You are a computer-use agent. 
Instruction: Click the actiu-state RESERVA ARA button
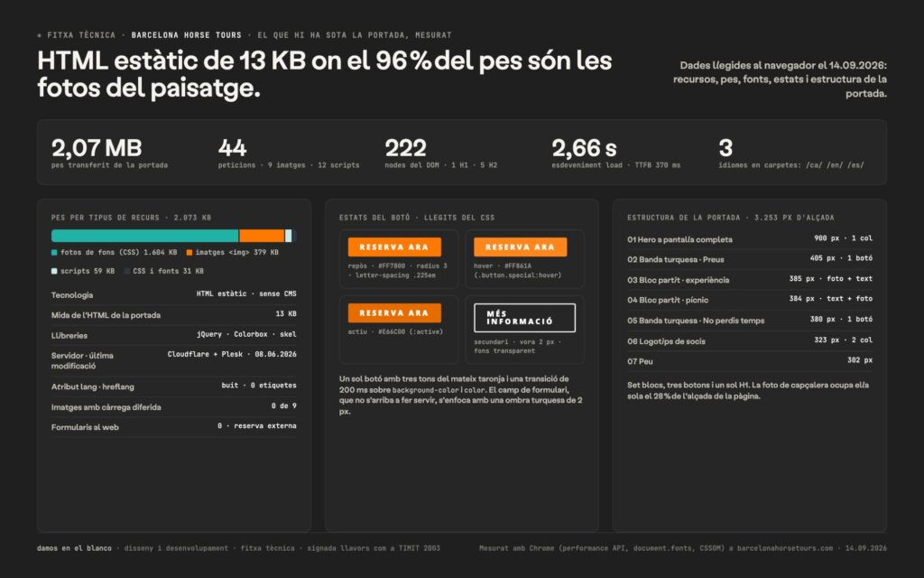[394, 313]
